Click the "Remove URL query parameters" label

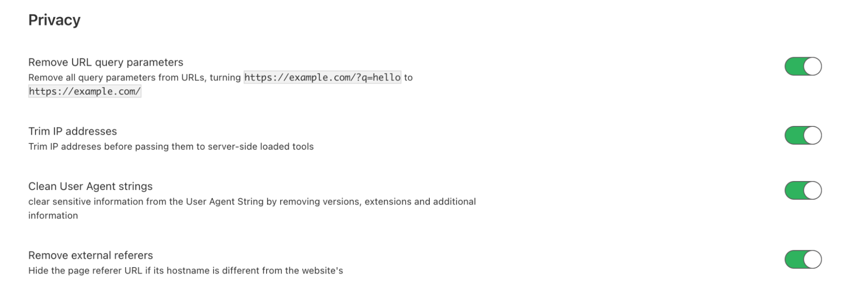tap(106, 63)
